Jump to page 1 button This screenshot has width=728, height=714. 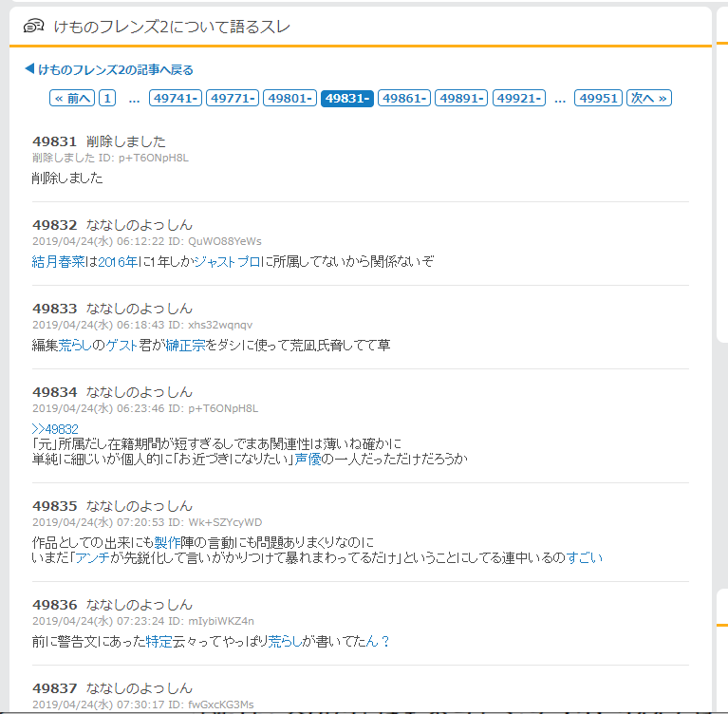point(107,98)
